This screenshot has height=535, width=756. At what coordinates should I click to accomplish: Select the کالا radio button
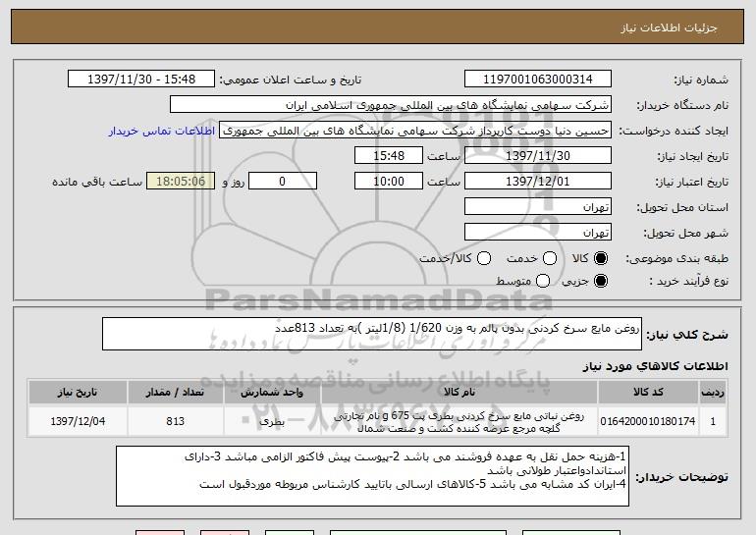point(601,258)
